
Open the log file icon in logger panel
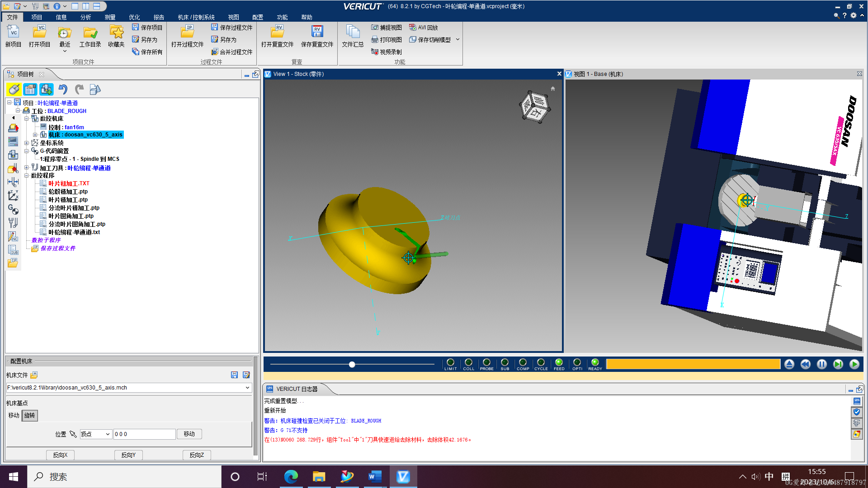[x=857, y=401]
